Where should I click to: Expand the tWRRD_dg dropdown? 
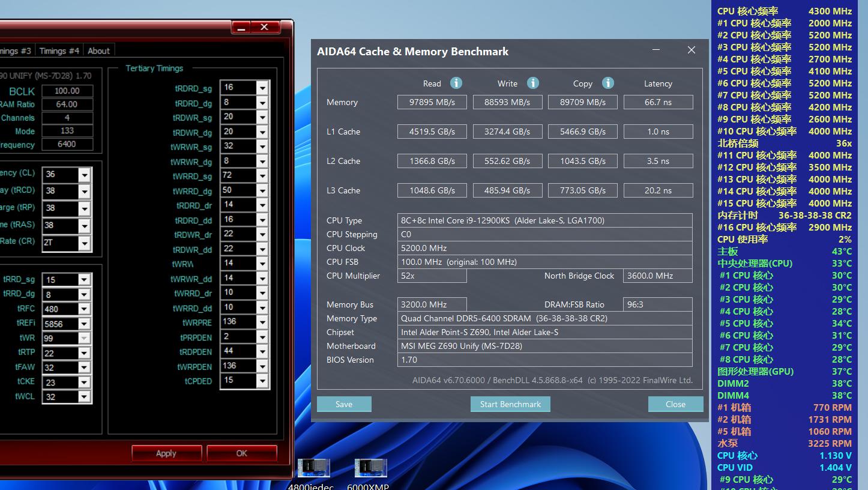click(x=262, y=191)
